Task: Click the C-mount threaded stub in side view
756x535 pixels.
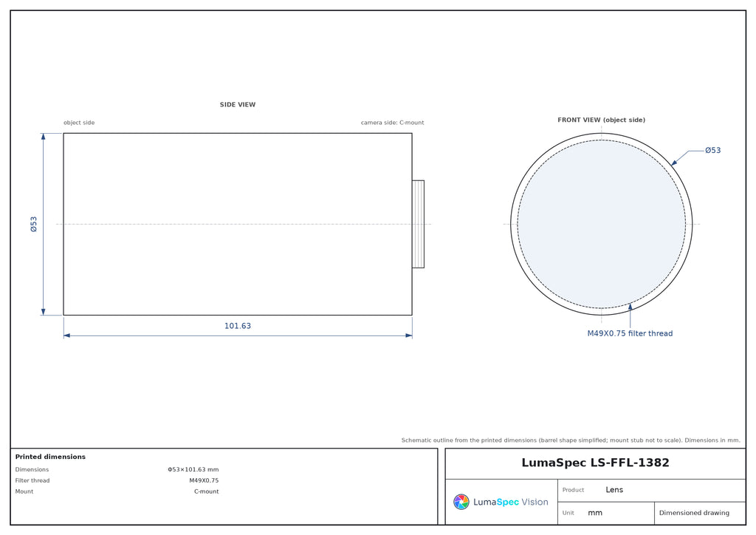Action: [x=418, y=224]
